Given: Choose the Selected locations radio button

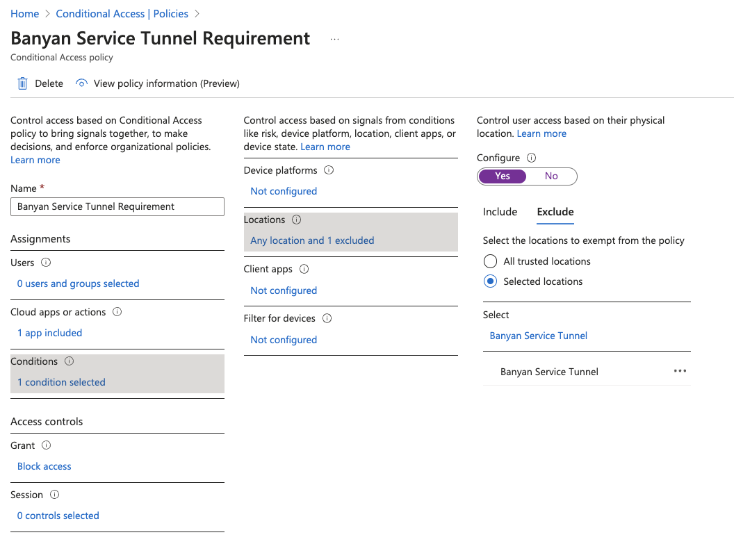Looking at the screenshot, I should (491, 281).
